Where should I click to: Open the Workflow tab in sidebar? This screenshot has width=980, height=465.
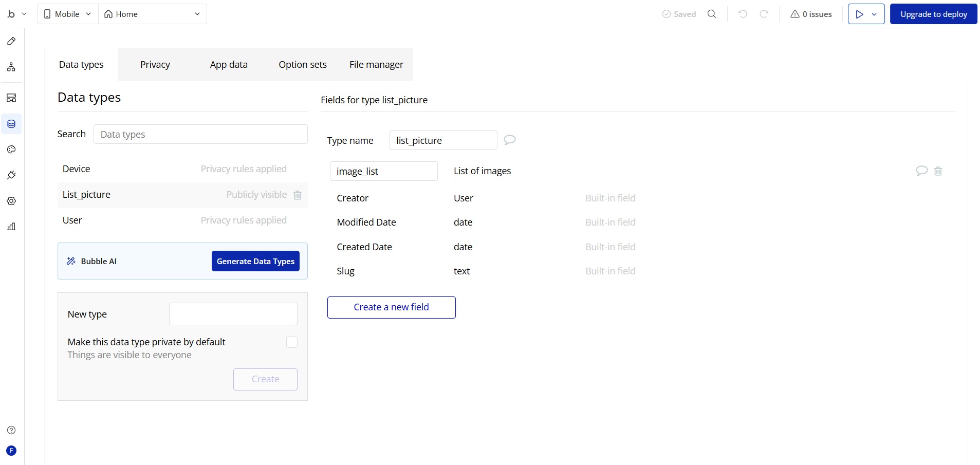(11, 67)
